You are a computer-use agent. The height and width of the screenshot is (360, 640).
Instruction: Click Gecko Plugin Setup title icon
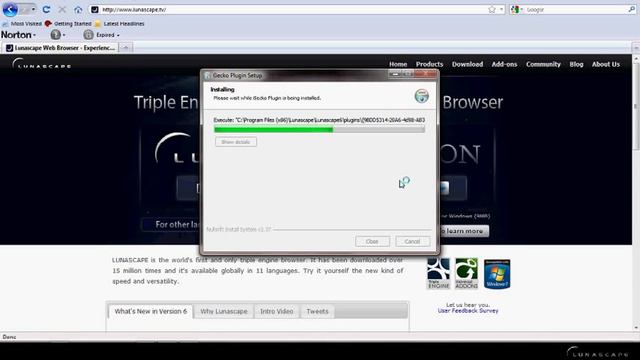(x=208, y=76)
